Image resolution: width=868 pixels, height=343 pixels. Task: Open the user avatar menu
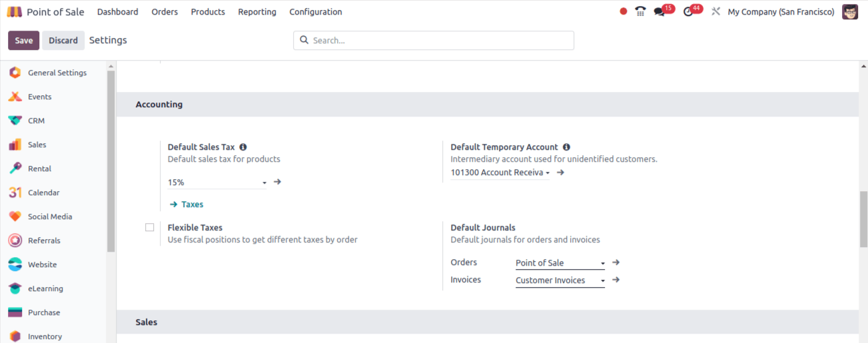click(x=850, y=11)
